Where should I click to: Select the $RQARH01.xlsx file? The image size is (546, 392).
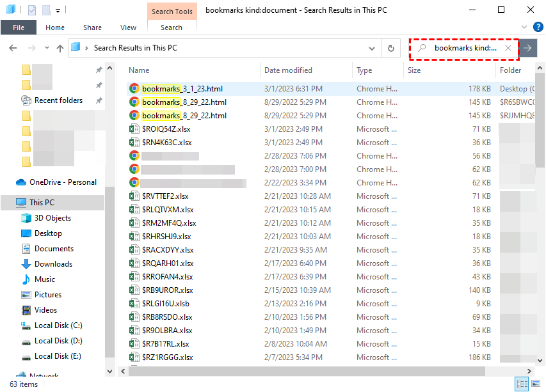click(x=168, y=263)
